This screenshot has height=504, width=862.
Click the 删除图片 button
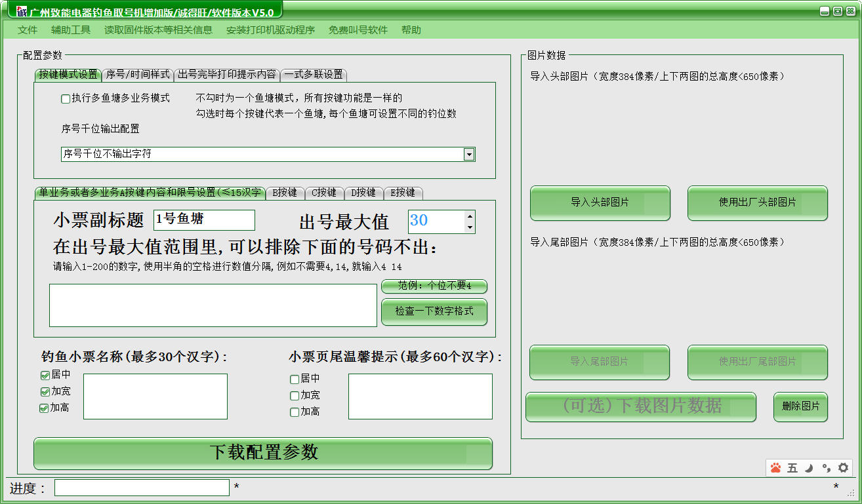pos(800,407)
